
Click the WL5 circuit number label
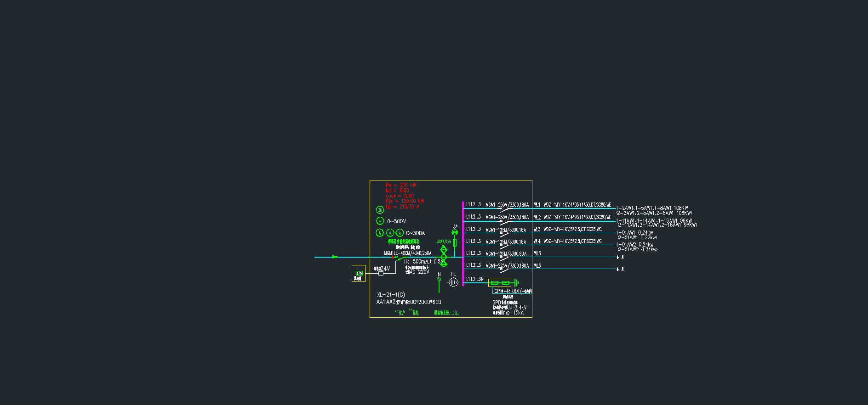click(x=537, y=253)
